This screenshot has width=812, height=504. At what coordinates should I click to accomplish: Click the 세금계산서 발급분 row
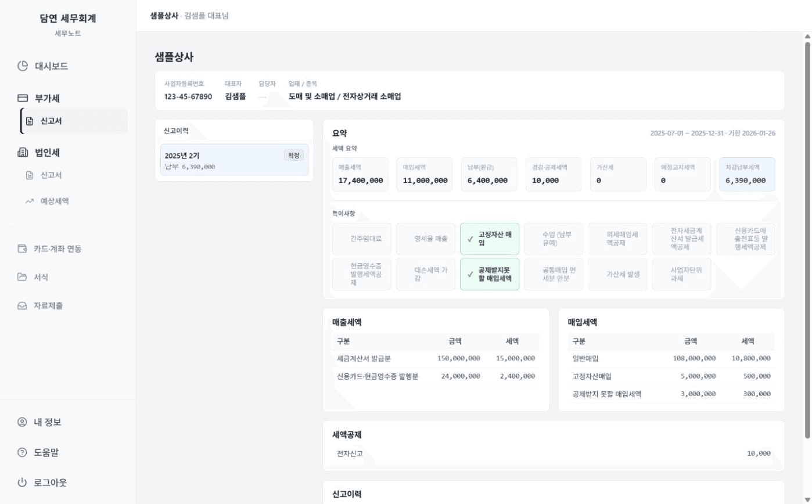436,358
